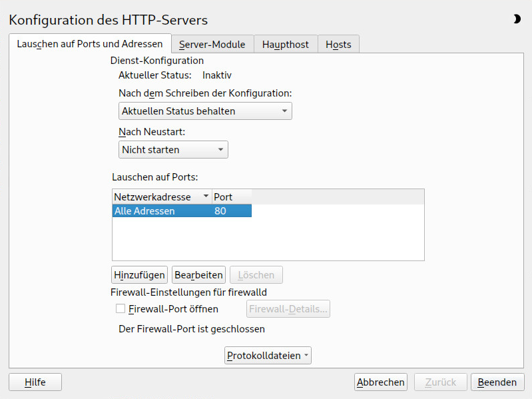
Task: Click the Bearbeiten button
Action: tap(198, 275)
